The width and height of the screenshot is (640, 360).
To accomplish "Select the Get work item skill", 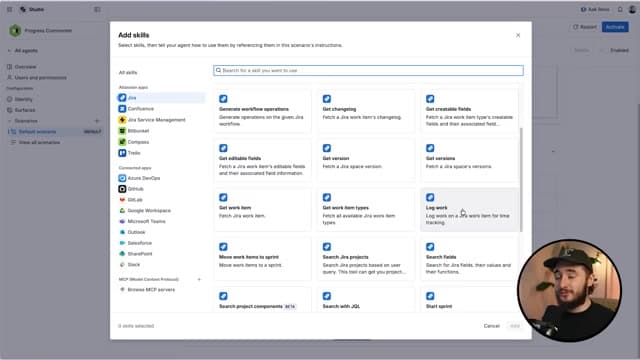I will pyautogui.click(x=262, y=210).
